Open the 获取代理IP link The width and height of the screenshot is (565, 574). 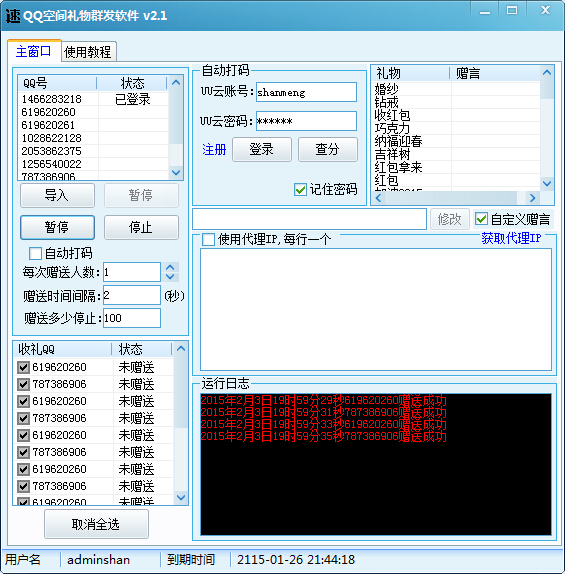tap(511, 238)
